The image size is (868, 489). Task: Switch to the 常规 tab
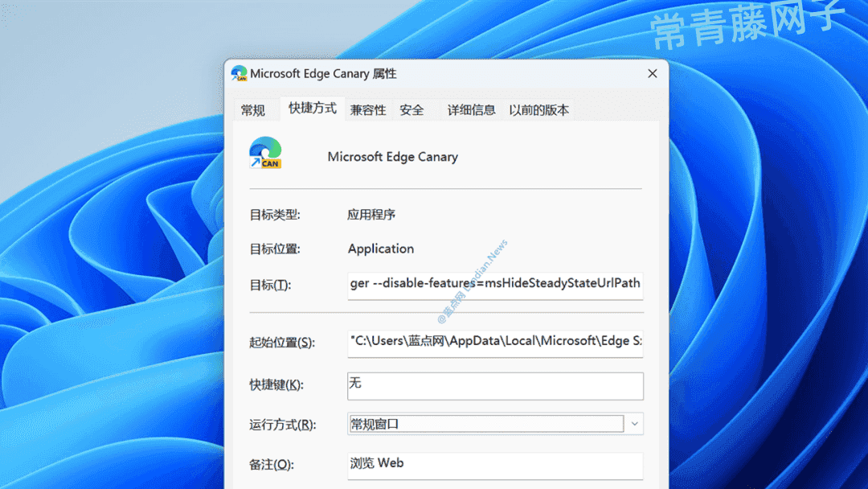253,110
